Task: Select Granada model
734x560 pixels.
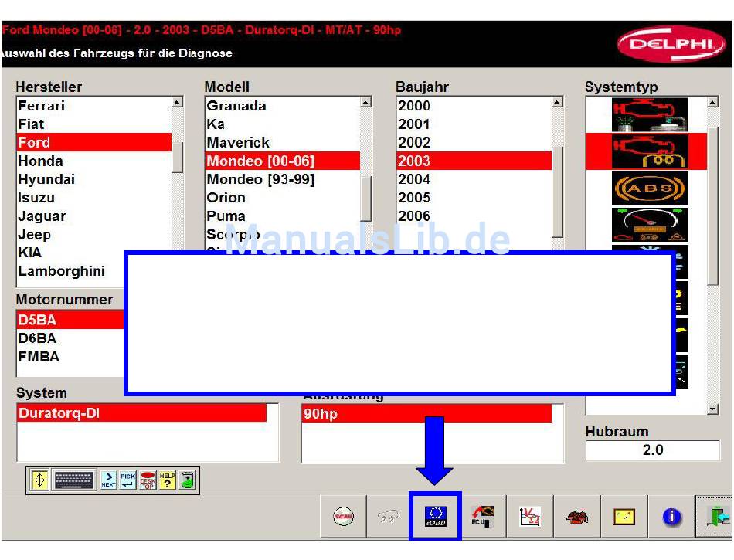Action: click(283, 106)
